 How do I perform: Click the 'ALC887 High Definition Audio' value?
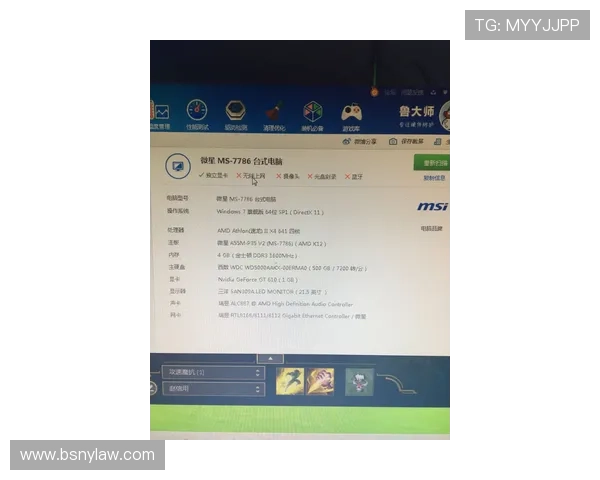tap(285, 304)
